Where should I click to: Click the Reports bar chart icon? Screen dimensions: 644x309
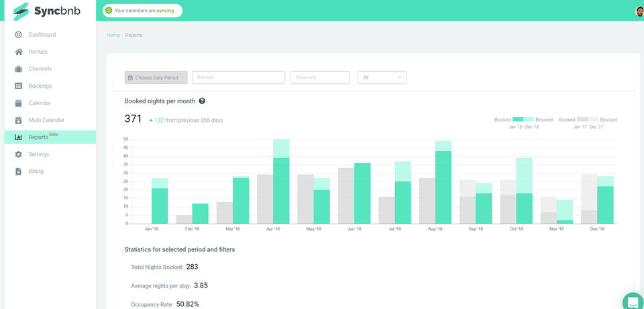coord(19,137)
